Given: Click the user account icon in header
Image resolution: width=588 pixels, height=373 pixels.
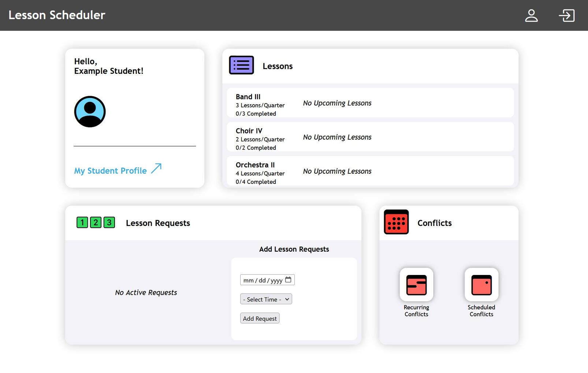Looking at the screenshot, I should (531, 15).
